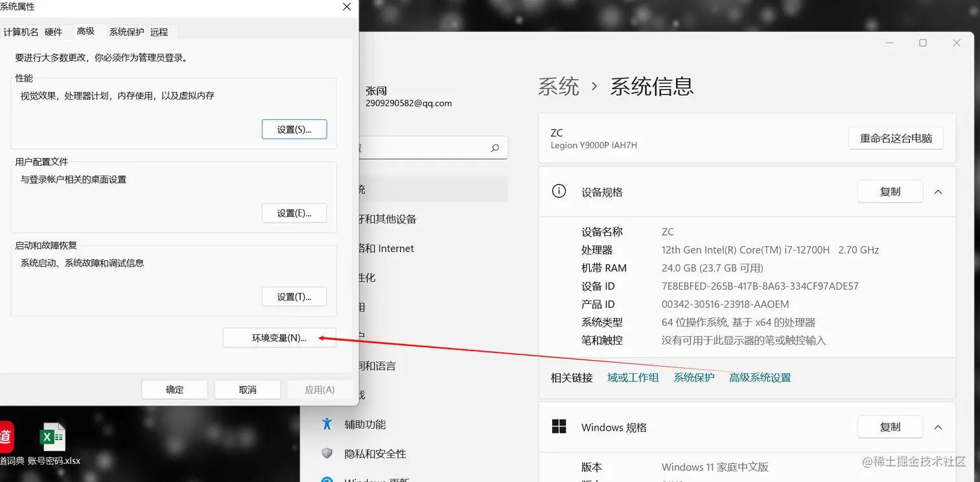Viewport: 980px width, 482px height.
Task: Select the 高级 tab
Action: (86, 30)
